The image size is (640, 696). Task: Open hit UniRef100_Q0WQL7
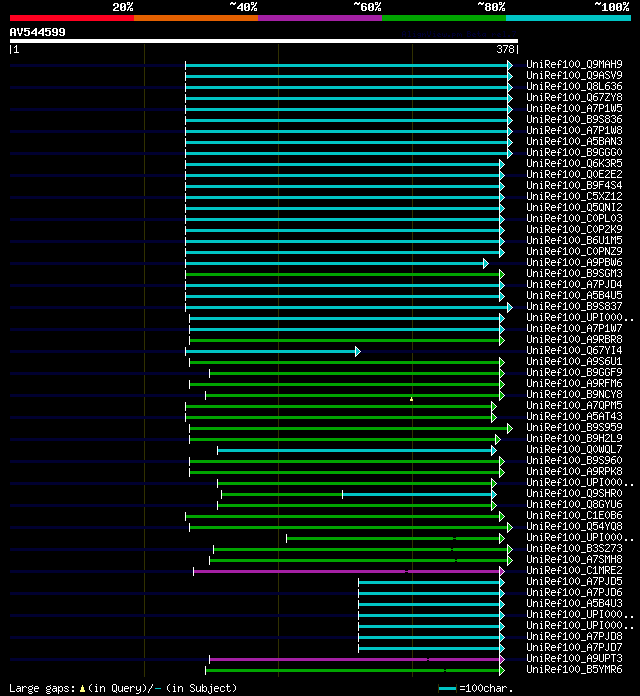click(x=574, y=449)
